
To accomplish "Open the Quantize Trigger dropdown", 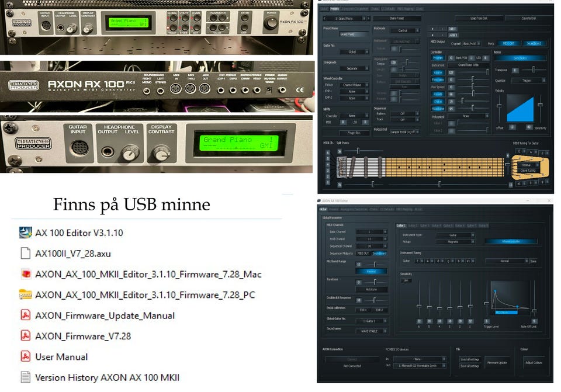I will coord(528,81).
